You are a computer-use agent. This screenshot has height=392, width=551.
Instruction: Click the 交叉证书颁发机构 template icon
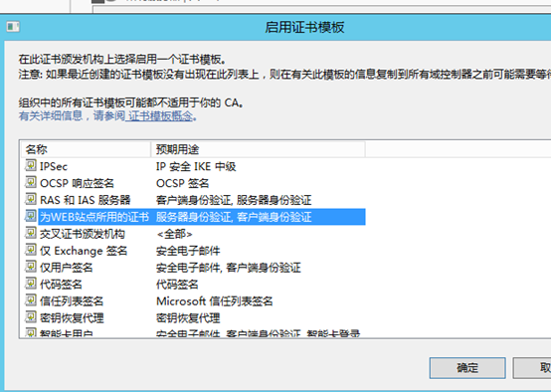point(31,233)
